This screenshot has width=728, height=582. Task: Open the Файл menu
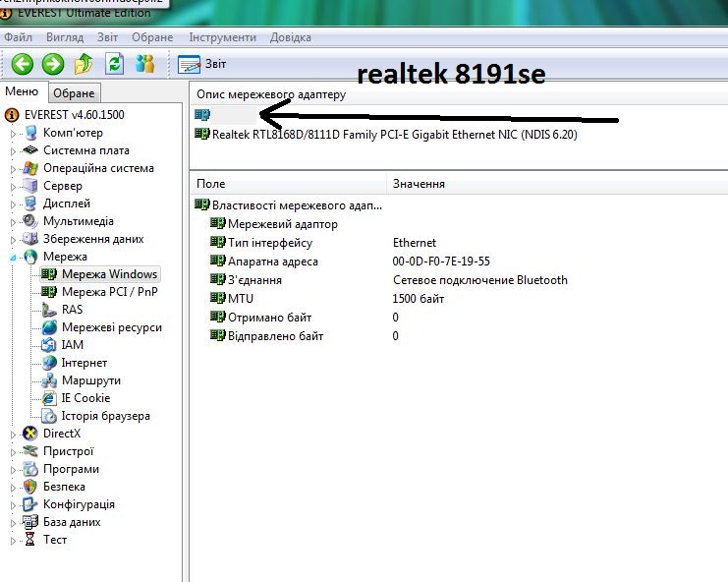click(x=18, y=37)
